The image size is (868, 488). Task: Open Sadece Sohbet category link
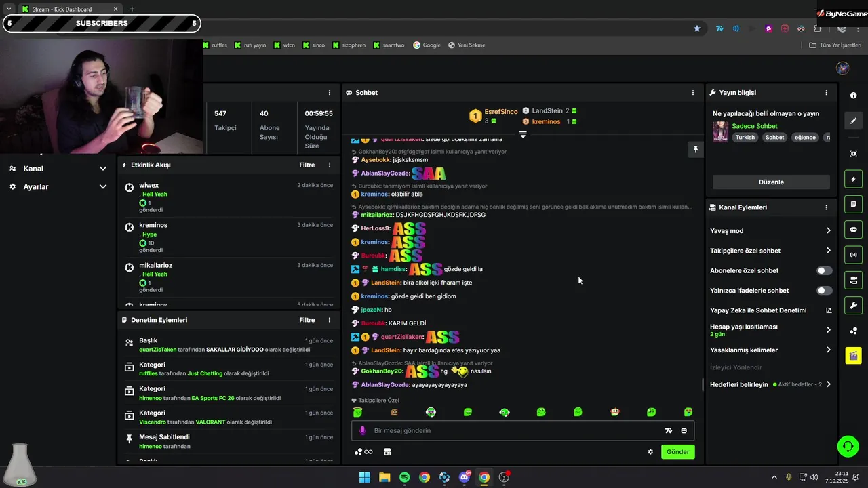point(755,126)
